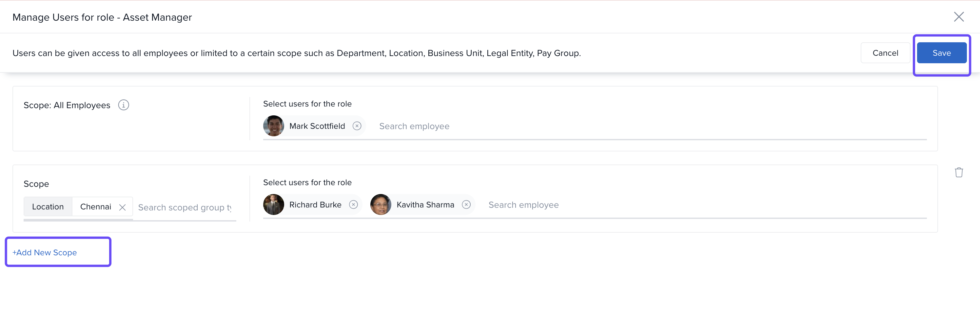Remove Kavitha Sharma from the role
Image resolution: width=980 pixels, height=330 pixels.
point(466,204)
